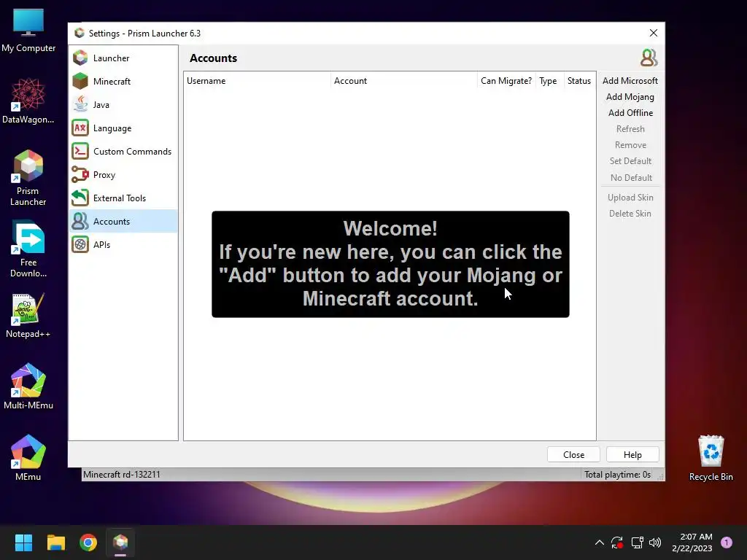Select Free Download Manager desktop shortcut
The image size is (747, 560).
click(28, 249)
